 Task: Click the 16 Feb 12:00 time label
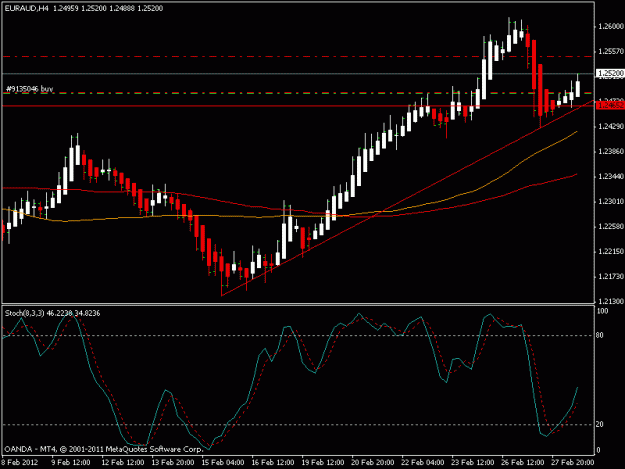[273, 462]
